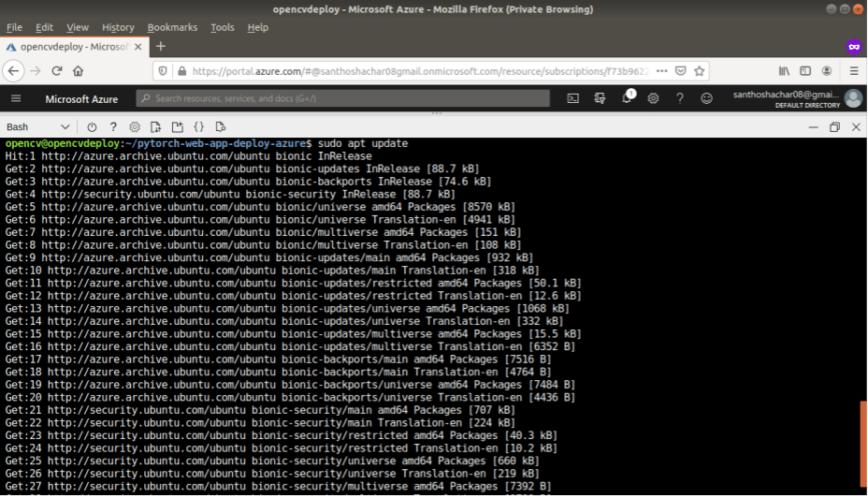The image size is (868, 498).
Task: Send feedback via smiley icon
Action: point(706,98)
